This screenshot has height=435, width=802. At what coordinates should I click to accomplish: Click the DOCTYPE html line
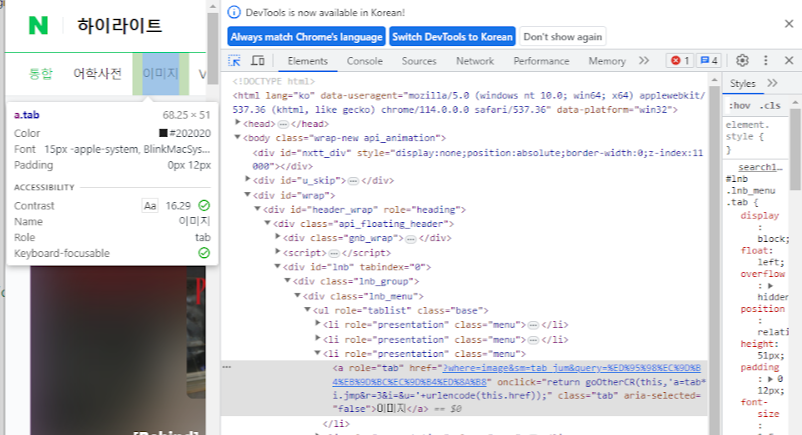274,81
